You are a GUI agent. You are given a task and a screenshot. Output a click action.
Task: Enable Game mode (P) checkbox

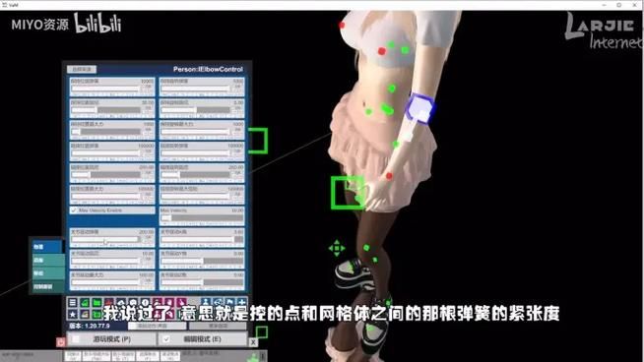pyautogui.click(x=76, y=339)
